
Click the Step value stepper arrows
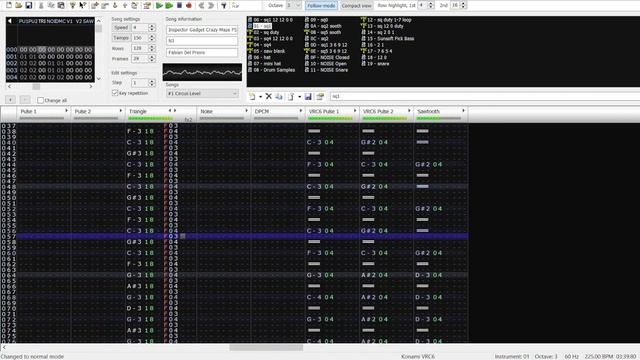152,83
